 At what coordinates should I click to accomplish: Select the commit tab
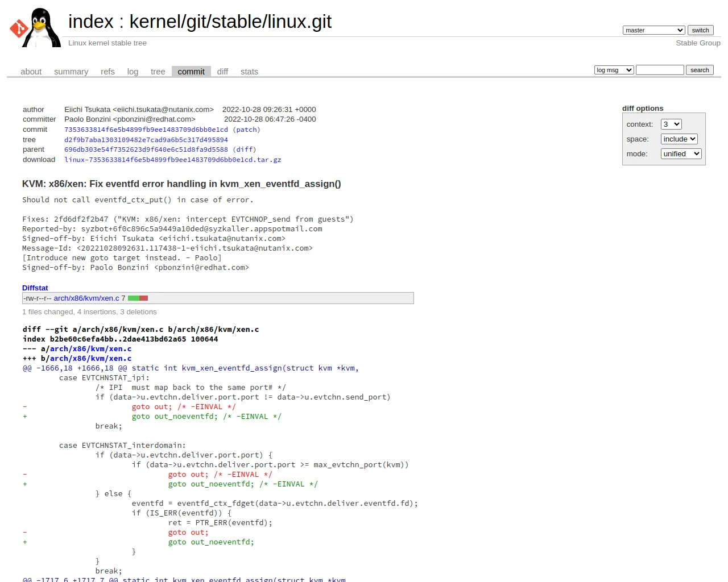click(191, 72)
